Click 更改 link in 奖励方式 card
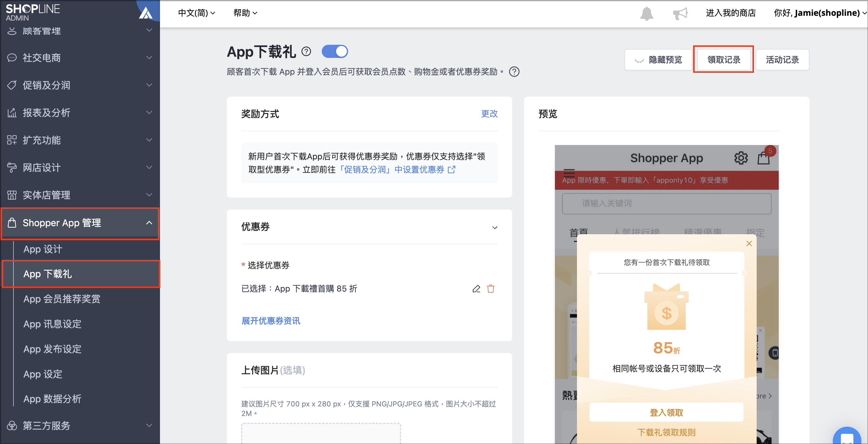The width and height of the screenshot is (868, 444). pyautogui.click(x=489, y=113)
